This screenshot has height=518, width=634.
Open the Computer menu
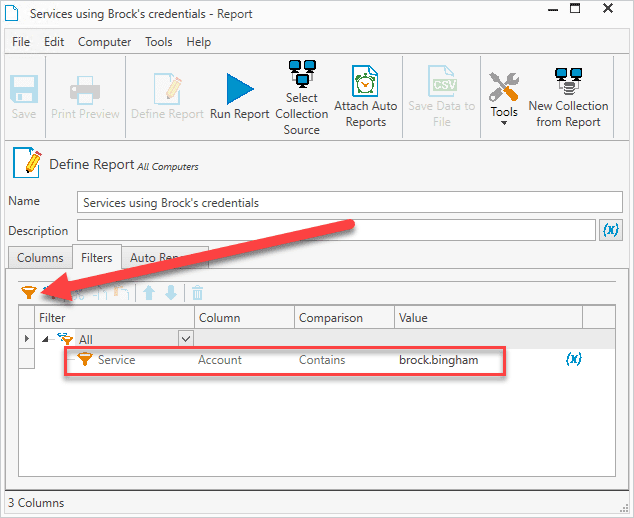click(x=104, y=42)
